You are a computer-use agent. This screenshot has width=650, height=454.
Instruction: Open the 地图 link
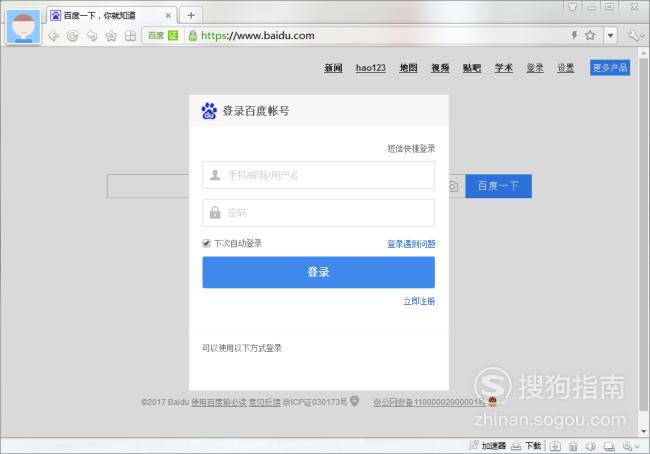tap(408, 68)
